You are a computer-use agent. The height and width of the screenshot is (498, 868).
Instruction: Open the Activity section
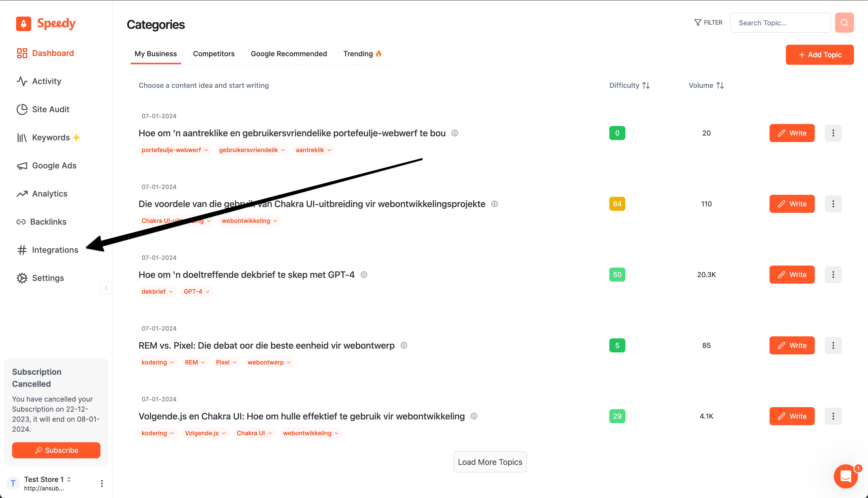click(46, 81)
